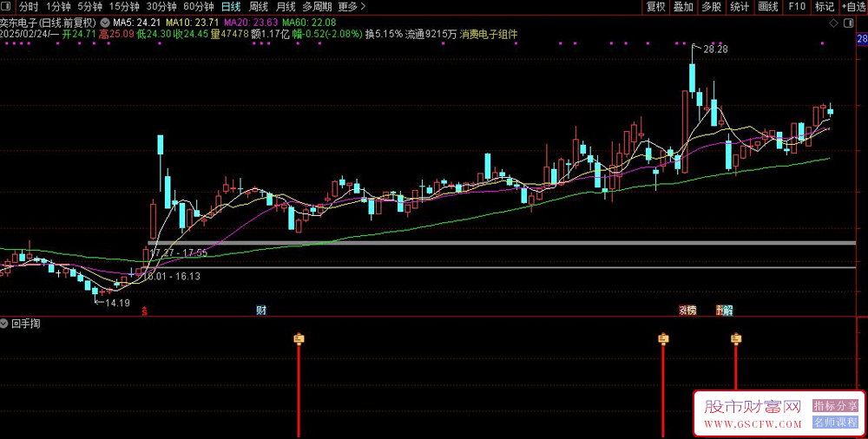The width and height of the screenshot is (868, 439).
Task: Click the 榜 ranking list marker
Action: click(x=692, y=310)
